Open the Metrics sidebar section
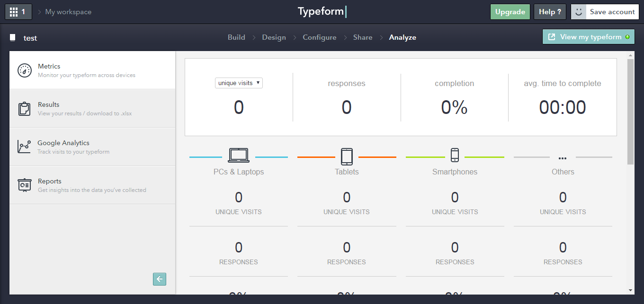The image size is (644, 304). click(x=92, y=70)
